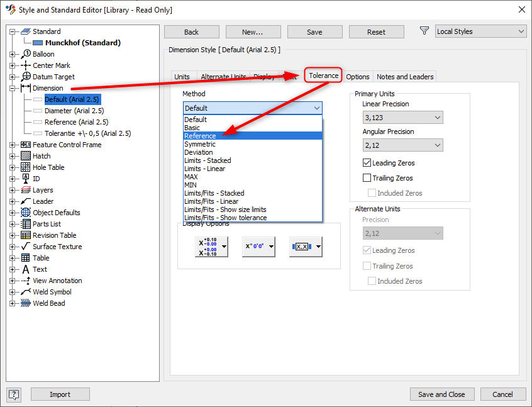This screenshot has width=532, height=407.
Task: Click the Import button
Action: pos(60,394)
